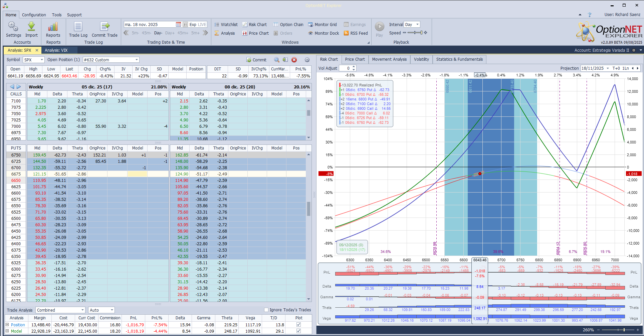Switch to the Volatility tab
Image resolution: width=644 pixels, height=336 pixels.
click(421, 59)
